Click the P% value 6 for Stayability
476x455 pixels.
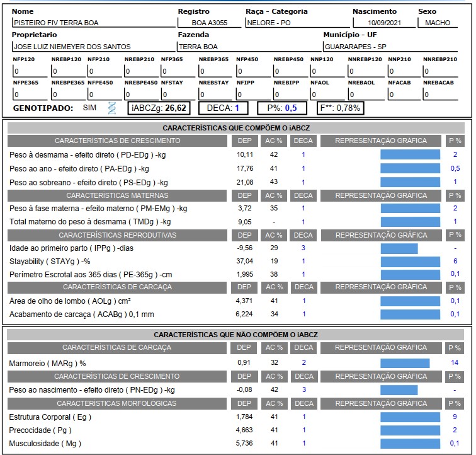(455, 261)
